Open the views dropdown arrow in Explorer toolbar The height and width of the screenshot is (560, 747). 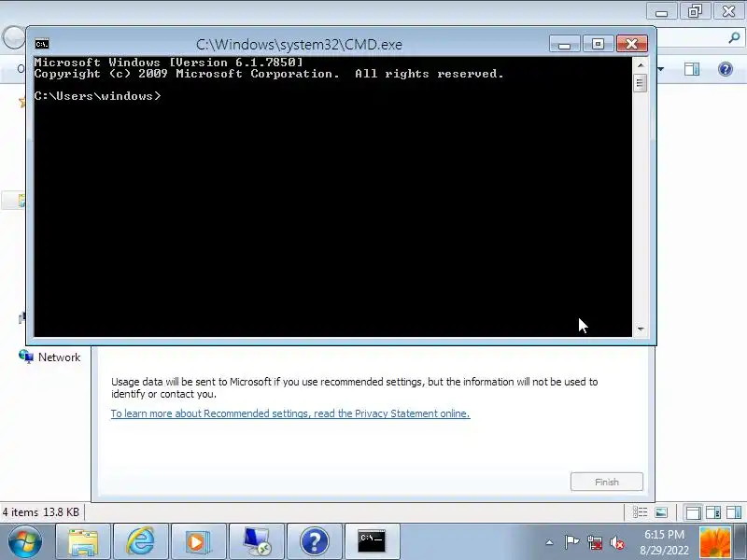click(x=661, y=69)
